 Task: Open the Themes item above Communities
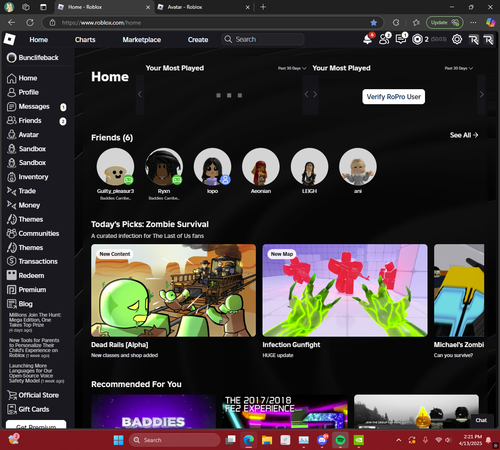click(25, 219)
